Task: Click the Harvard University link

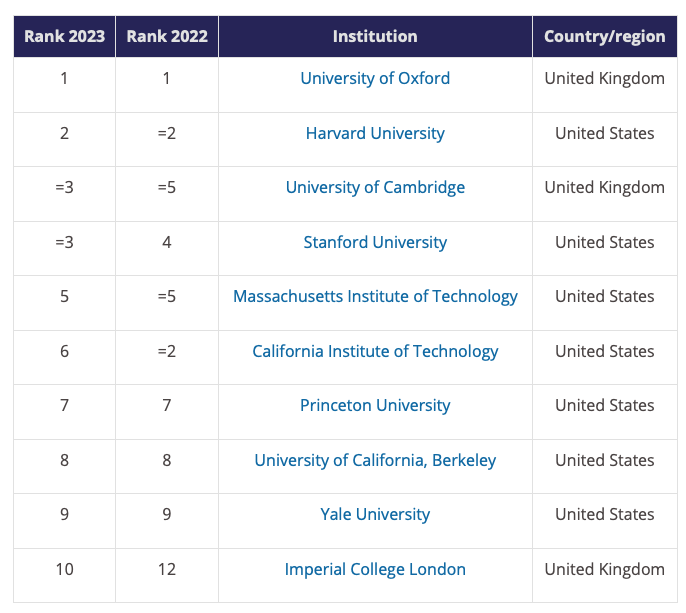Action: pos(375,133)
